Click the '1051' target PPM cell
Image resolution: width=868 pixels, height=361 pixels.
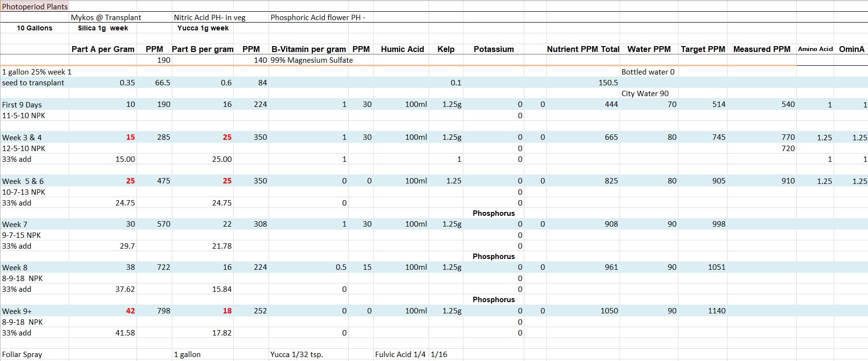click(x=717, y=267)
